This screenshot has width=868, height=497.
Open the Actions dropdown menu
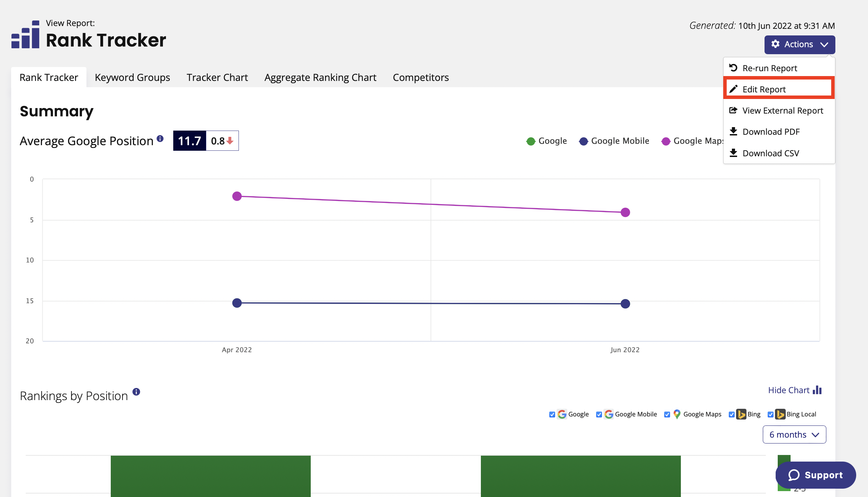800,44
